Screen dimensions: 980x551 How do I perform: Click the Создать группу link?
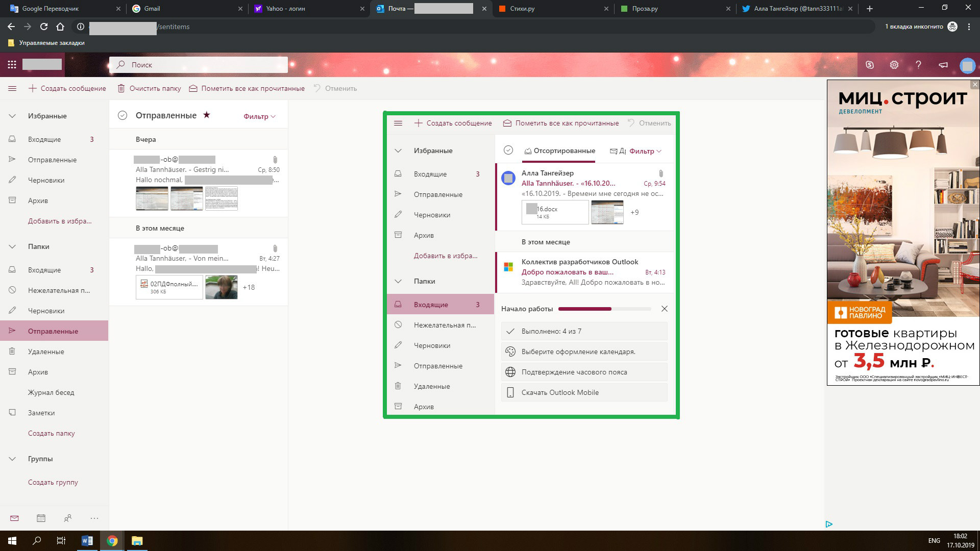(53, 482)
